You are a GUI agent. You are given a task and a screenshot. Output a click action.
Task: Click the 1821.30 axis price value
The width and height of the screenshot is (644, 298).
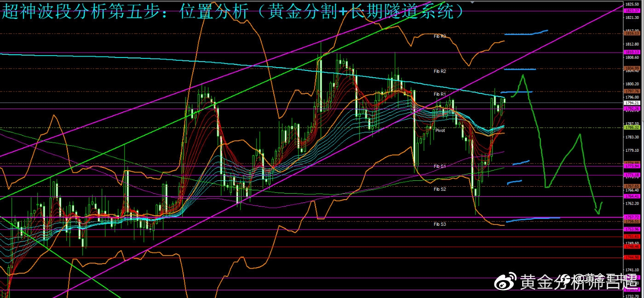tap(632, 17)
